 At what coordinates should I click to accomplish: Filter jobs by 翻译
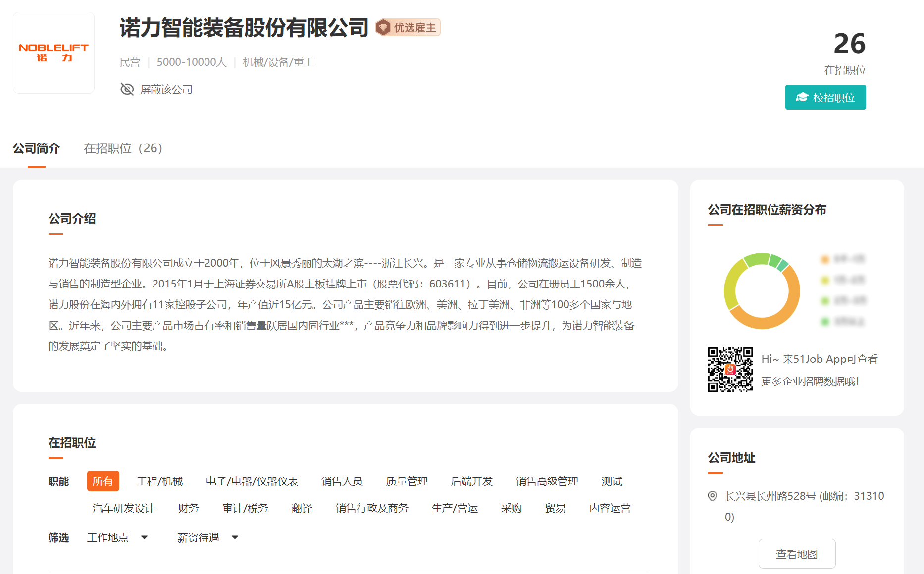coord(302,508)
